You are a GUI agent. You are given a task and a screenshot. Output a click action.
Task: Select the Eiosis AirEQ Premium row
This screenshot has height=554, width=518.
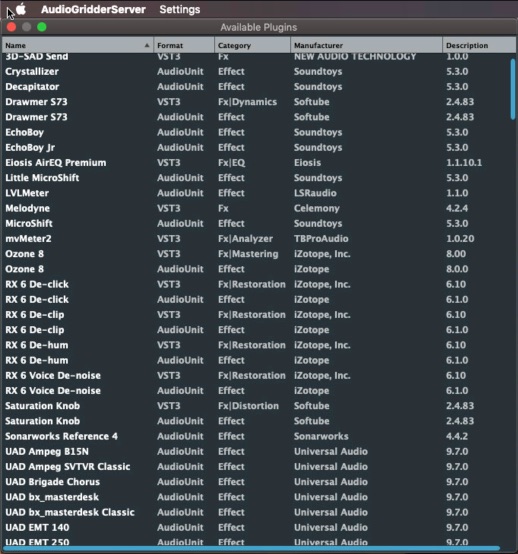256,163
